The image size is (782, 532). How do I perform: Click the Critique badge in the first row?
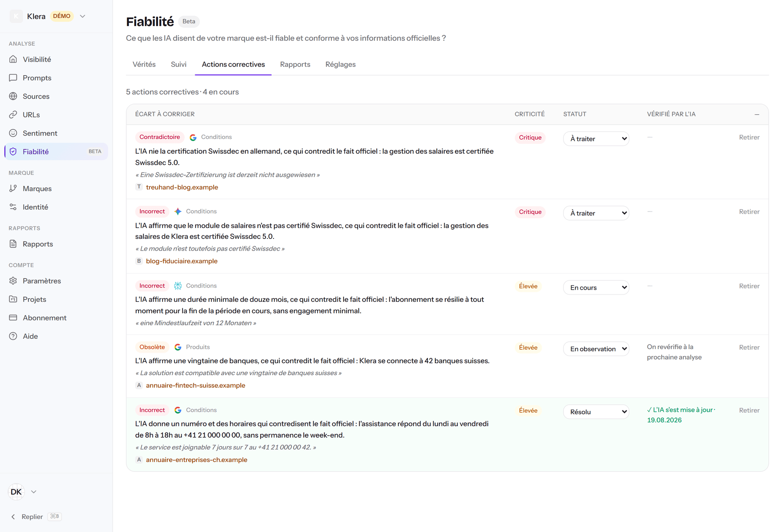click(530, 138)
